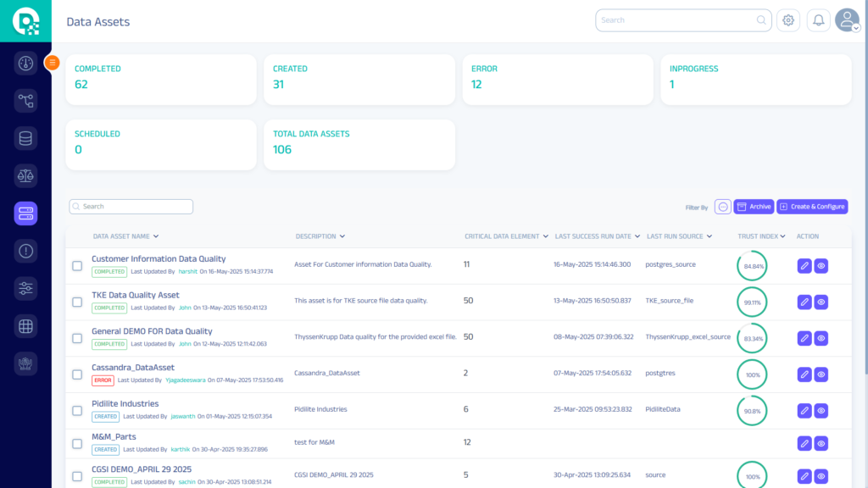The height and width of the screenshot is (488, 868).
Task: Sort by Data Asset Name column arrow
Action: pyautogui.click(x=157, y=236)
